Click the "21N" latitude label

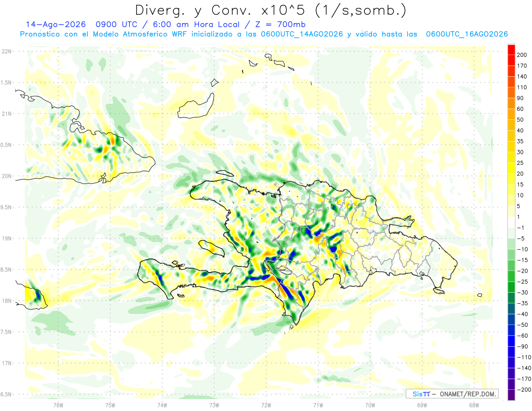(x=6, y=114)
